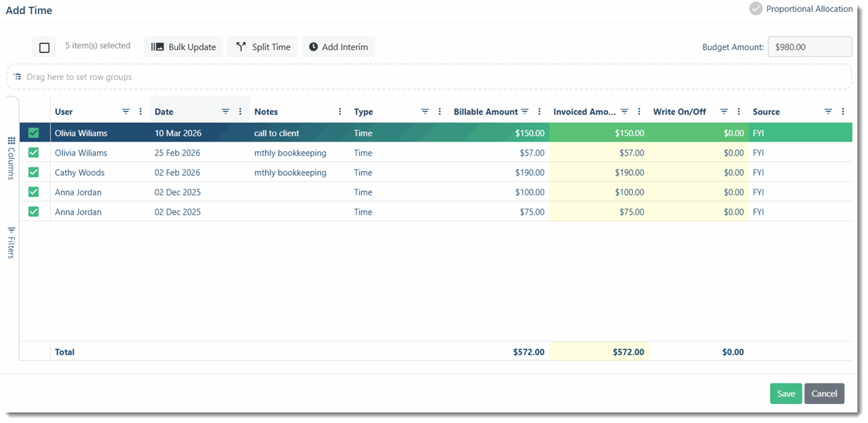Uncheck Anna Jordan $100.00 row checkbox
This screenshot has width=868, height=423.
click(x=34, y=191)
